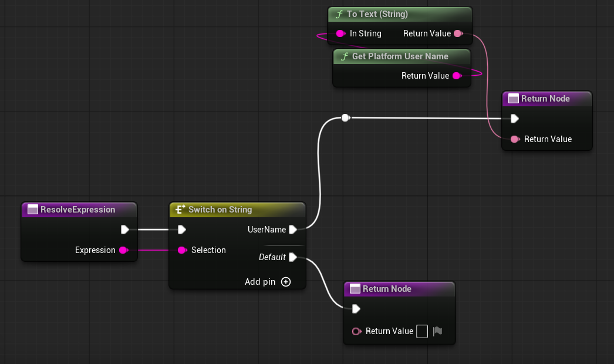614x364 pixels.
Task: Click the lower Return Node header icon
Action: (355, 289)
